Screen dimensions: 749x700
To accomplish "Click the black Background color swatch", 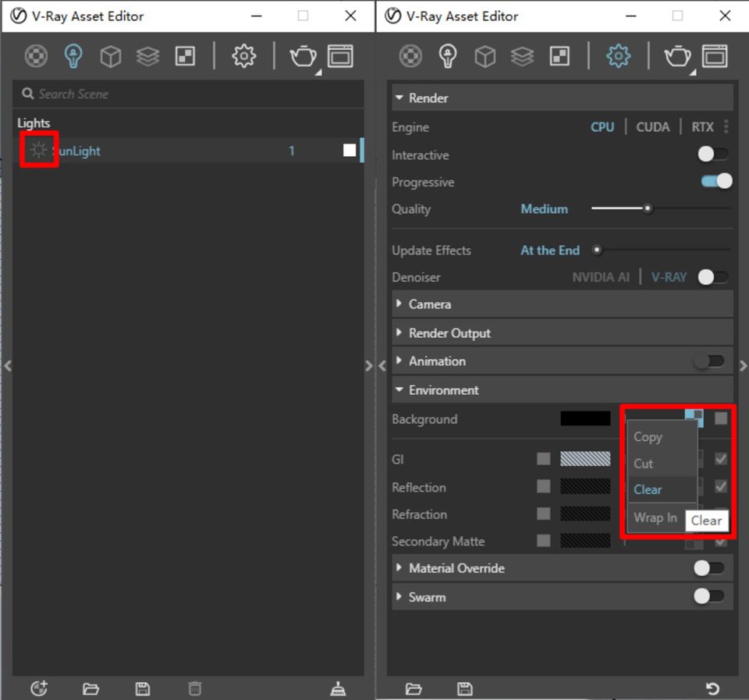I will pos(585,419).
